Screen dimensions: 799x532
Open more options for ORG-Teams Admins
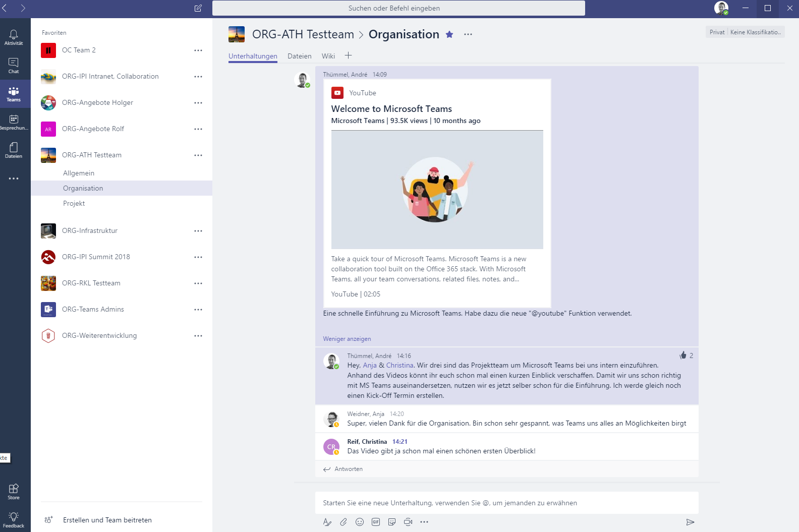[x=198, y=310]
